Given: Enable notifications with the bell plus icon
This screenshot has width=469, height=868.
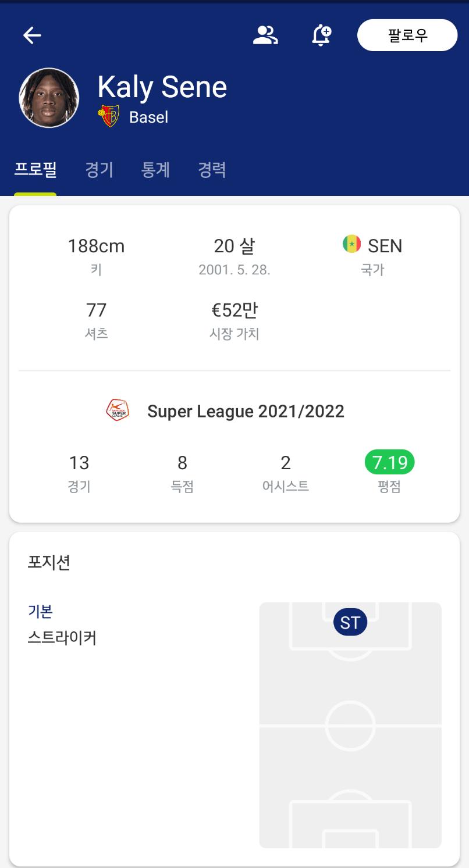Looking at the screenshot, I should [x=321, y=35].
